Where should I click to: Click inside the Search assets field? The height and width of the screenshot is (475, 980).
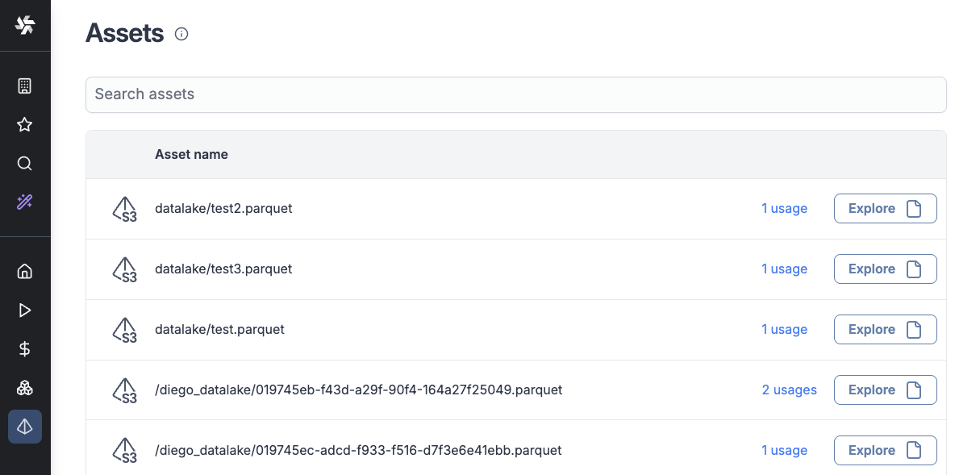516,94
